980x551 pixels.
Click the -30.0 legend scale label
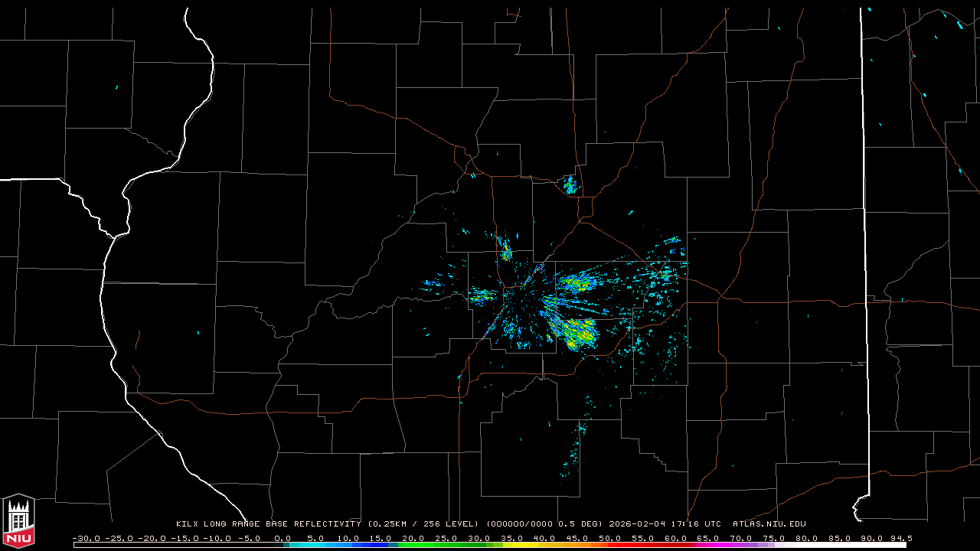pyautogui.click(x=86, y=538)
